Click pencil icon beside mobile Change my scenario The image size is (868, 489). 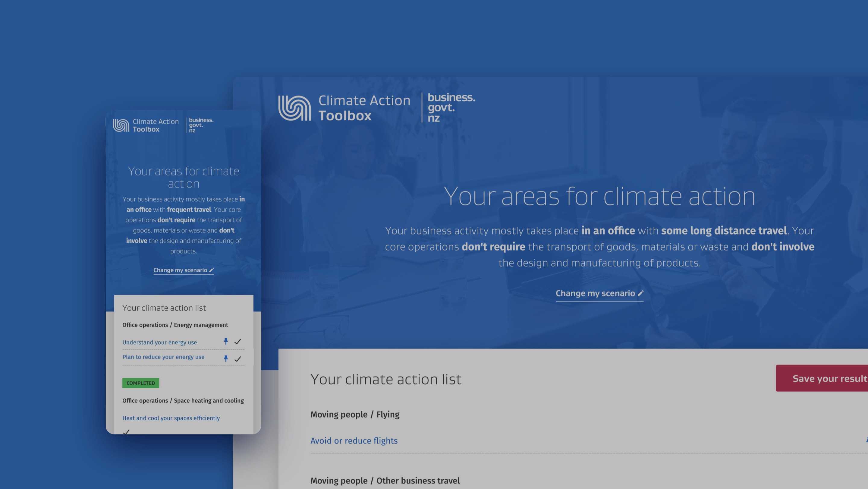(211, 270)
